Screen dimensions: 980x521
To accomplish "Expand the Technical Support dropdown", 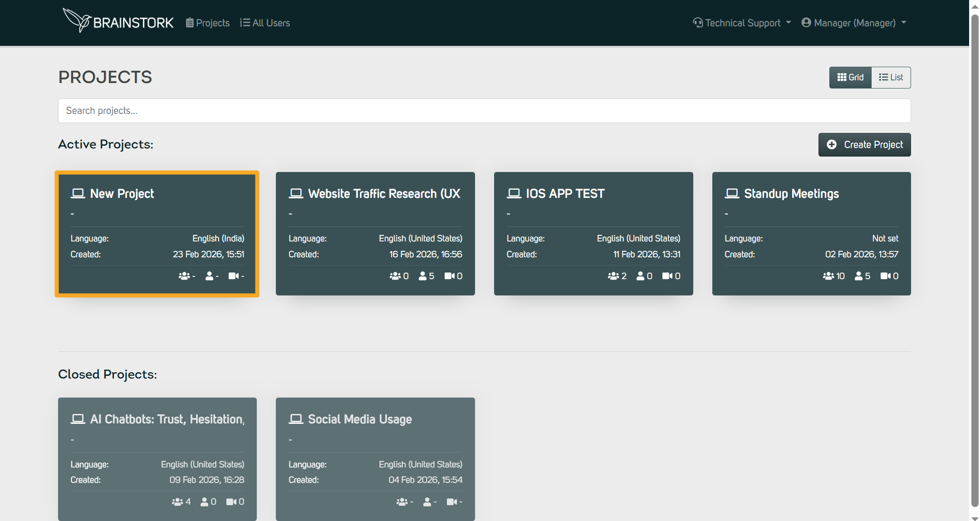I will click(742, 23).
